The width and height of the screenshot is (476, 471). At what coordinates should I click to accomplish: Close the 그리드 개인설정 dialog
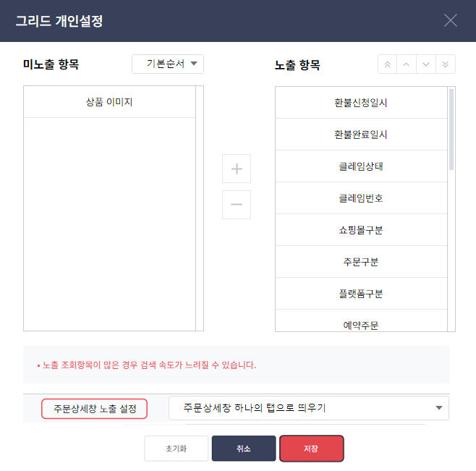(451, 20)
